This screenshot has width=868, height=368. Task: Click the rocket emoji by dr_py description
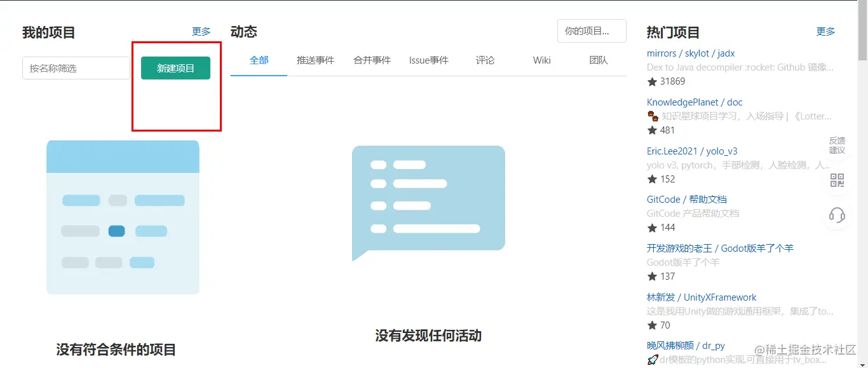(652, 360)
